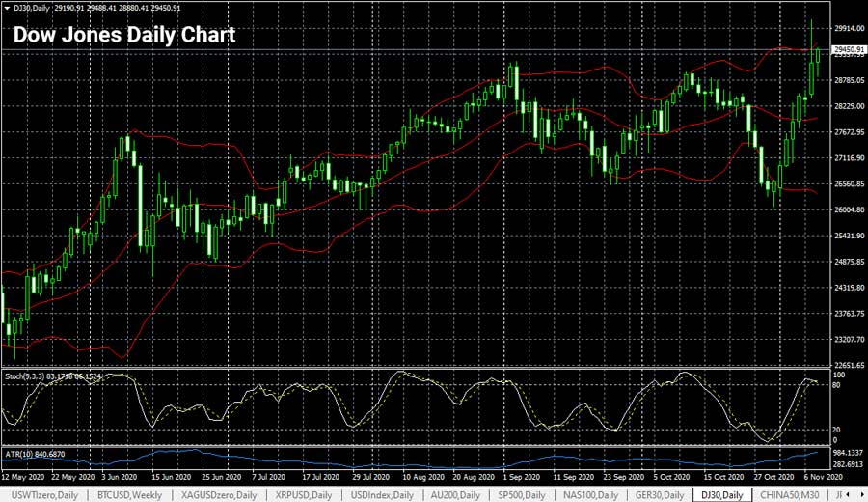Select the AU200,Daily tab
This screenshot has height=502, width=868.
(460, 495)
